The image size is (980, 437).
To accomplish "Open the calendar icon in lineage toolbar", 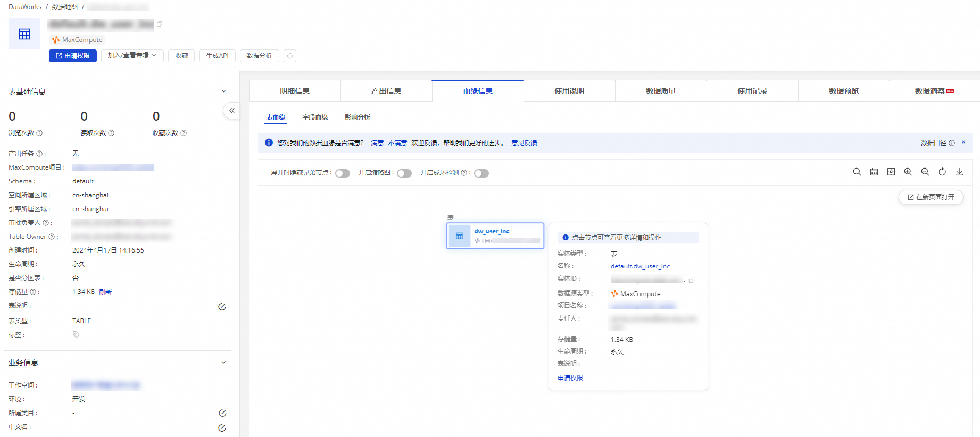I will tap(874, 172).
